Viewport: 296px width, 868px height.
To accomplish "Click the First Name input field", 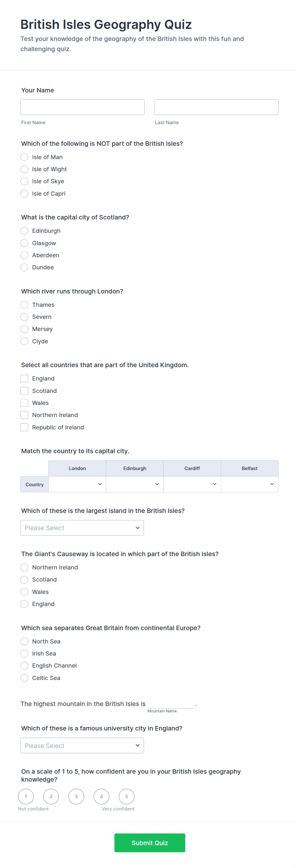I will tap(82, 107).
